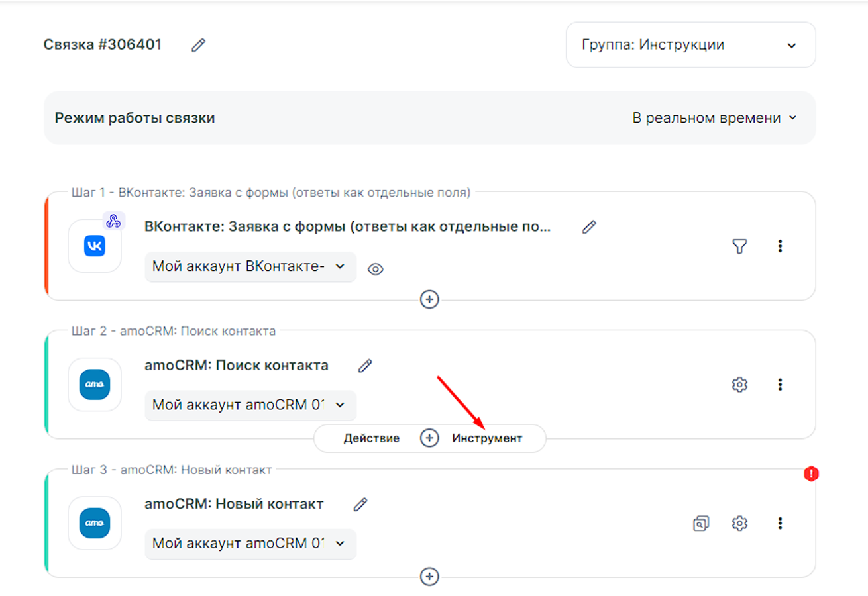Viewport: 868px width, 596px height.
Task: Edit the ВКонтакте step title with the pencil
Action: tap(589, 227)
